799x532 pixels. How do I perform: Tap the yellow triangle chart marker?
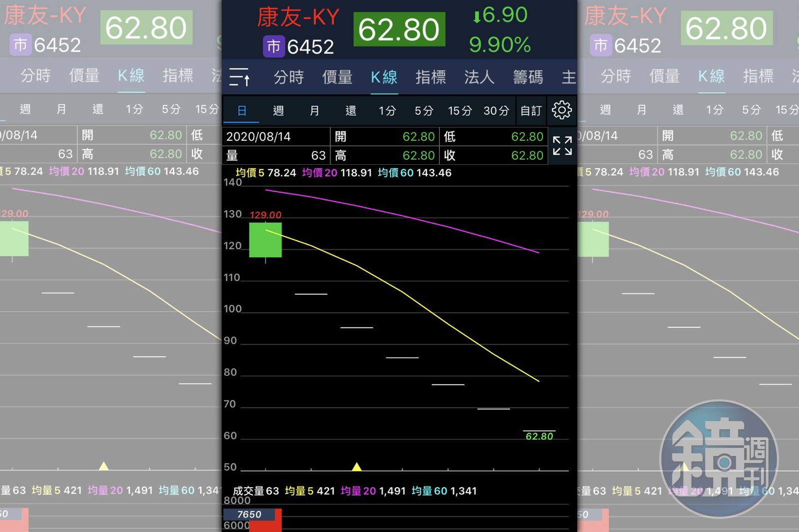tap(357, 467)
